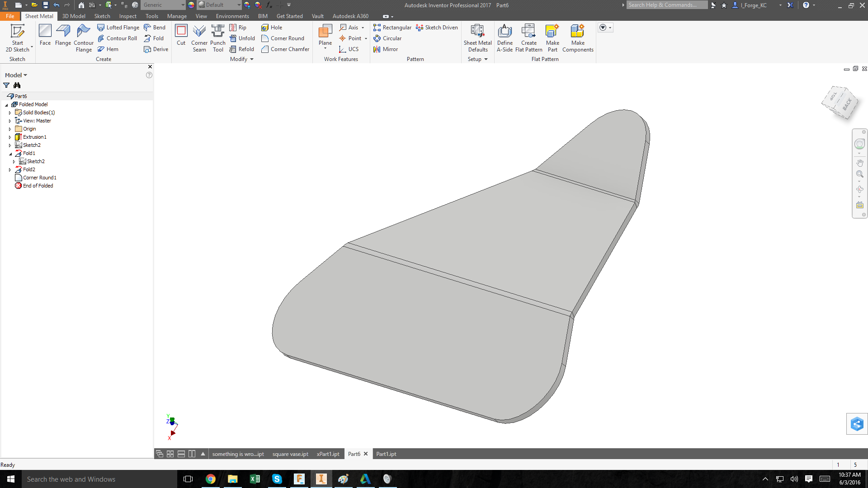Image resolution: width=868 pixels, height=488 pixels.
Task: Collapse the Fold1 tree node
Action: pyautogui.click(x=10, y=154)
